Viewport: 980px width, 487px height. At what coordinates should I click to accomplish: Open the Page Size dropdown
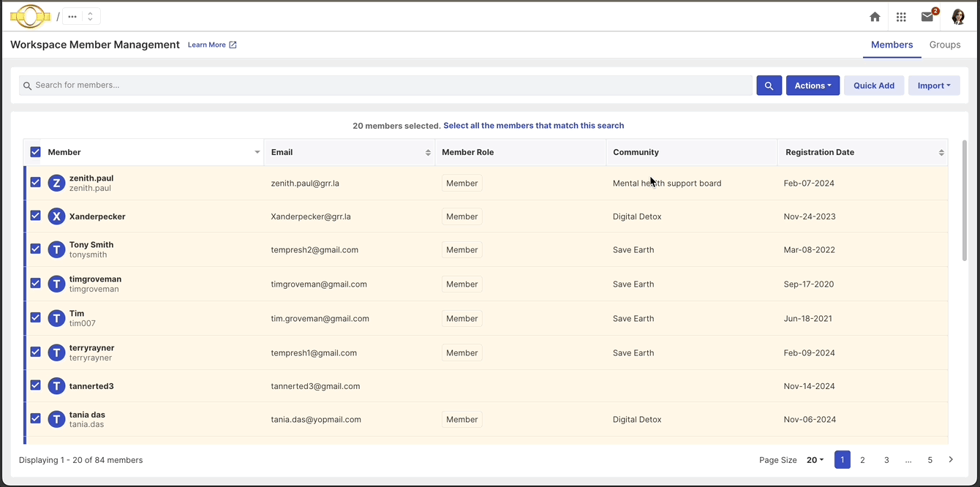815,460
